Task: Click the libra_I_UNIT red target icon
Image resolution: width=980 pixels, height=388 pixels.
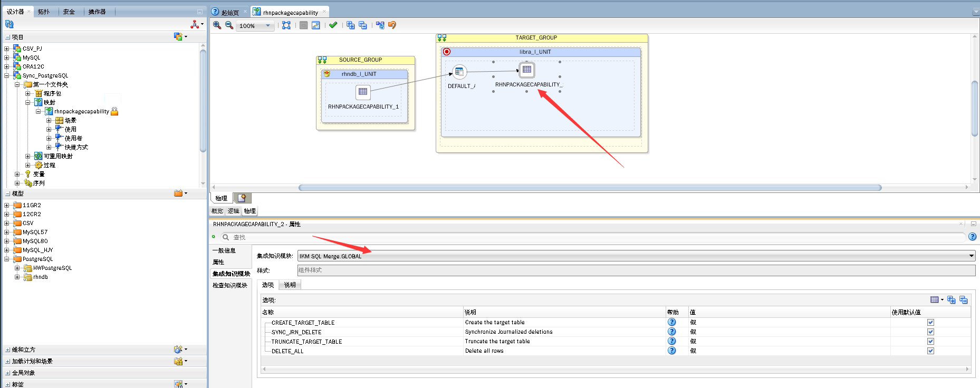Action: 447,52
